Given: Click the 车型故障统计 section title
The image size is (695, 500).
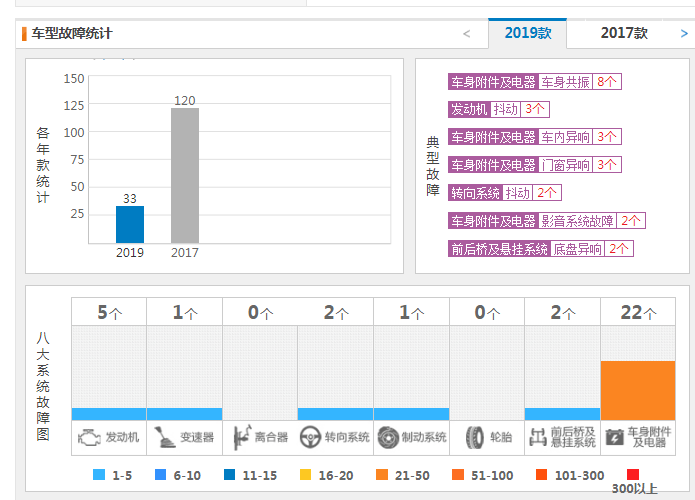Looking at the screenshot, I should click(71, 34).
